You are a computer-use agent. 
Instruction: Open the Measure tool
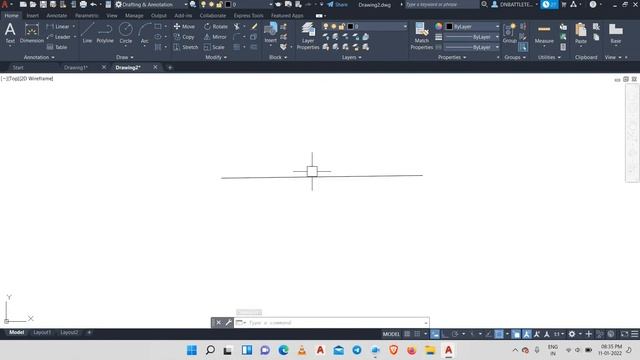pyautogui.click(x=544, y=33)
